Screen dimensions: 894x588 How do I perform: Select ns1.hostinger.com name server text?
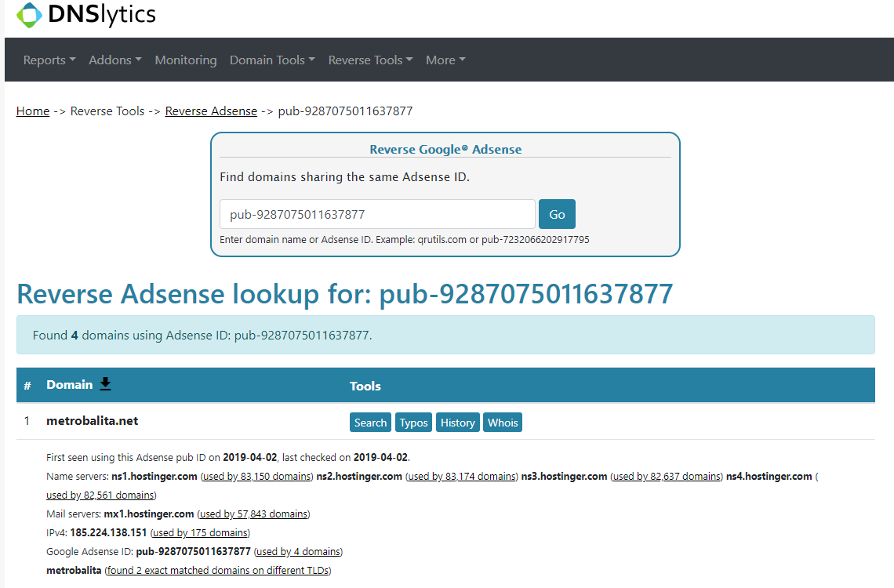pyautogui.click(x=154, y=477)
